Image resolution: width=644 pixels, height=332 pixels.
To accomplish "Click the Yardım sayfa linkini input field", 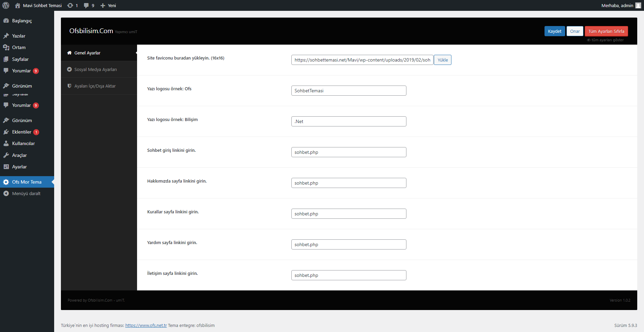I will pyautogui.click(x=349, y=244).
